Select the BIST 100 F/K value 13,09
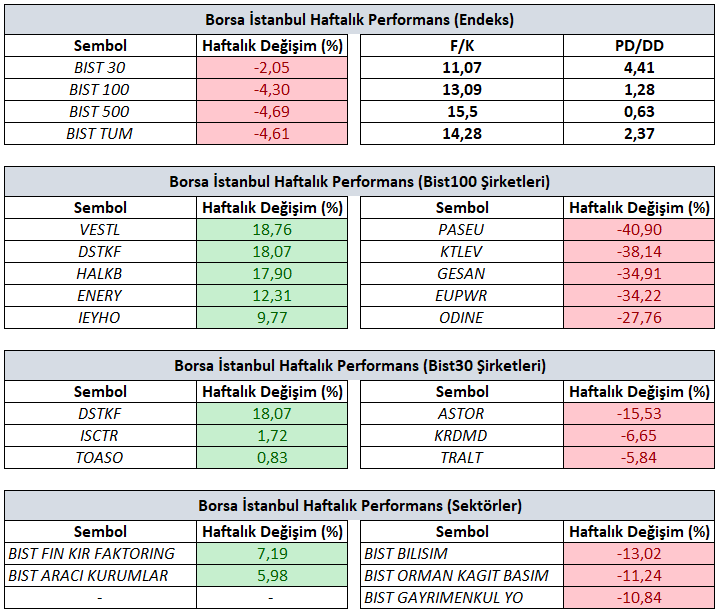This screenshot has width=718, height=613. click(x=462, y=90)
